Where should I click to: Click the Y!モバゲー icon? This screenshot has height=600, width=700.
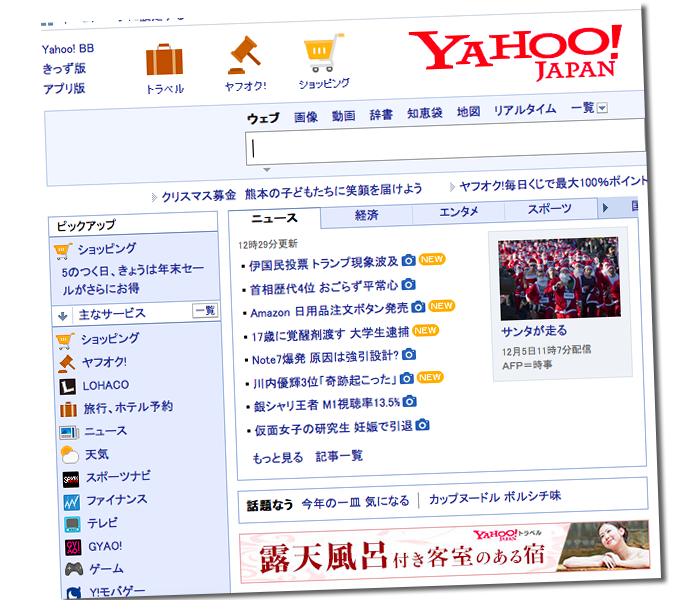(x=74, y=592)
